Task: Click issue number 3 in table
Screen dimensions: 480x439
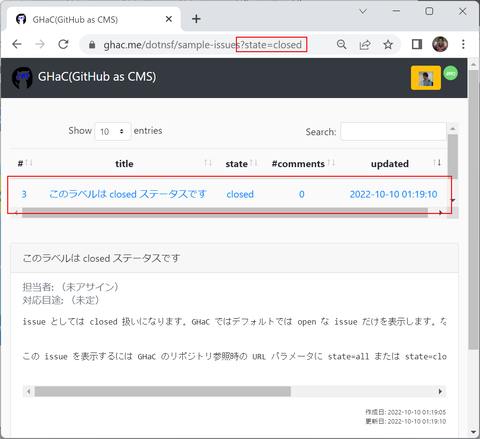Action: click(x=24, y=194)
